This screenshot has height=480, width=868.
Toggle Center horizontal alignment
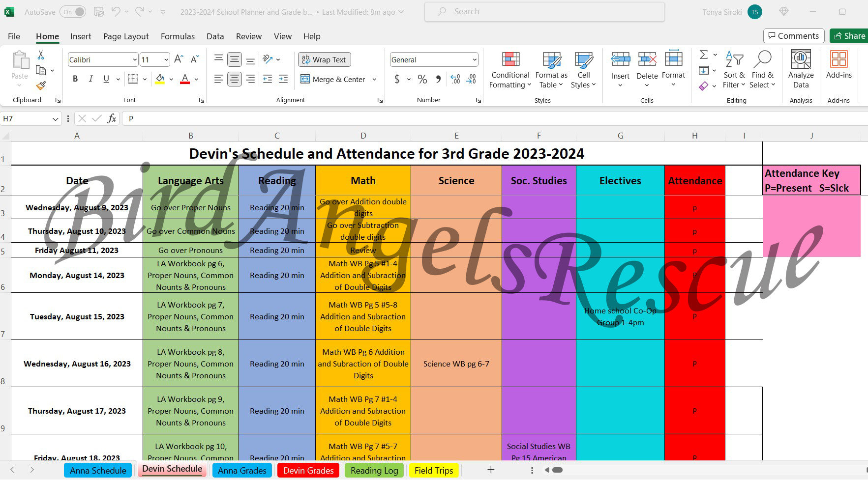point(235,79)
